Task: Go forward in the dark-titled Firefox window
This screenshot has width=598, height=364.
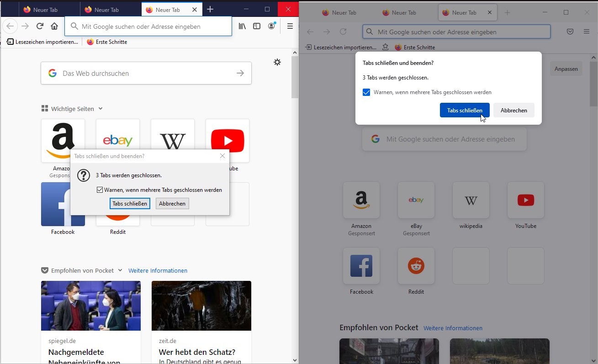Action: click(25, 26)
